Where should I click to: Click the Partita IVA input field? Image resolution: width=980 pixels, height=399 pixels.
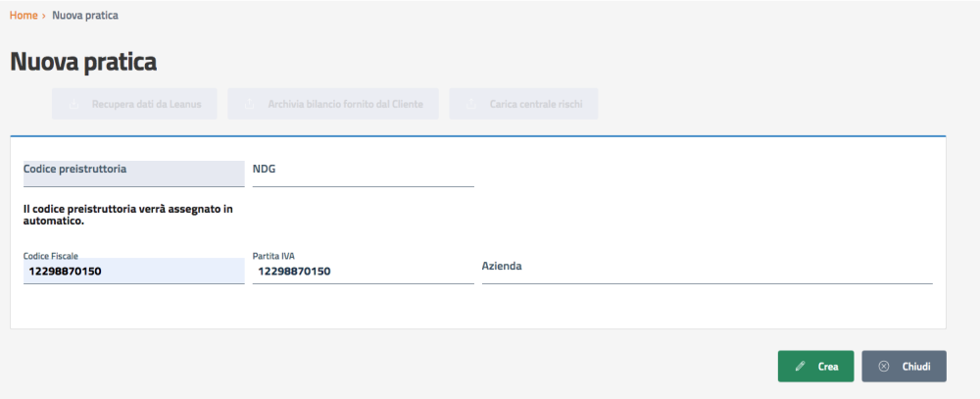tap(363, 271)
